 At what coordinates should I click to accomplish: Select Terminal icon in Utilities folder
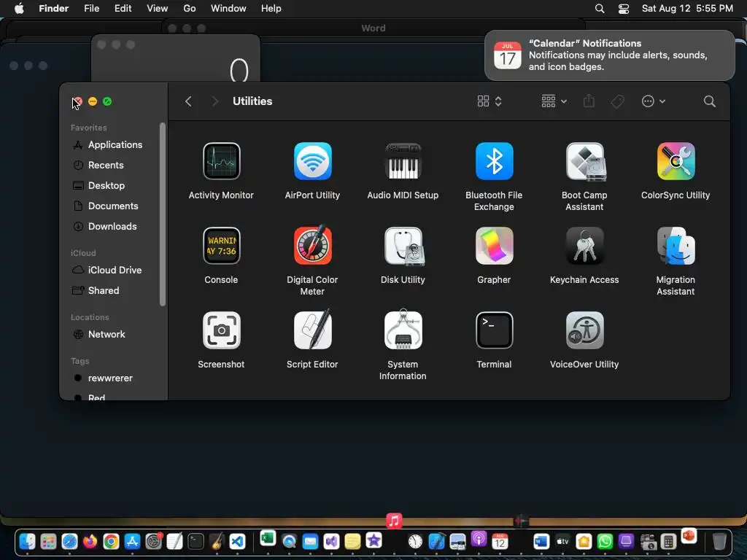coord(494,330)
